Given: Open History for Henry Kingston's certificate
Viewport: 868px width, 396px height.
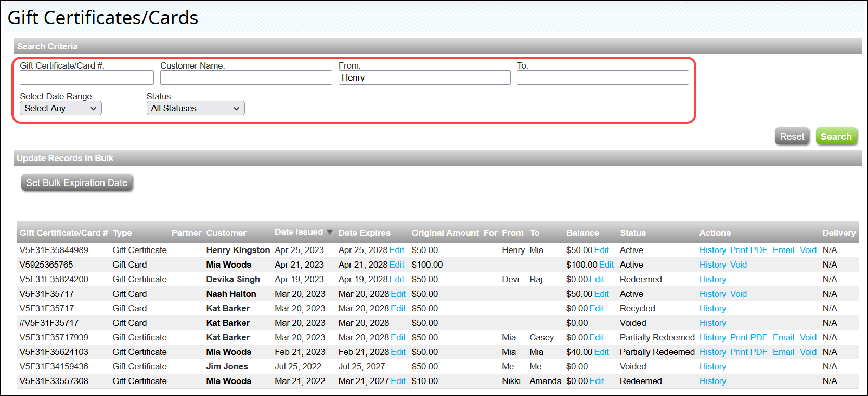Looking at the screenshot, I should [x=712, y=250].
